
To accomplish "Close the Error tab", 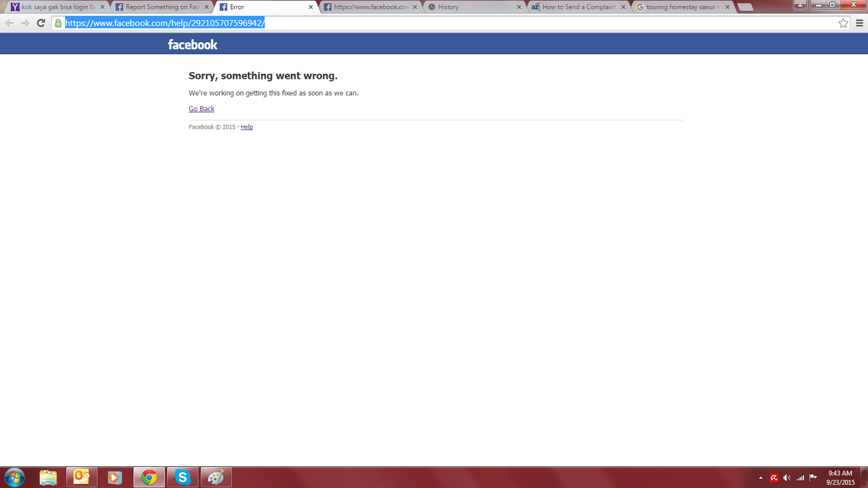I will 311,7.
